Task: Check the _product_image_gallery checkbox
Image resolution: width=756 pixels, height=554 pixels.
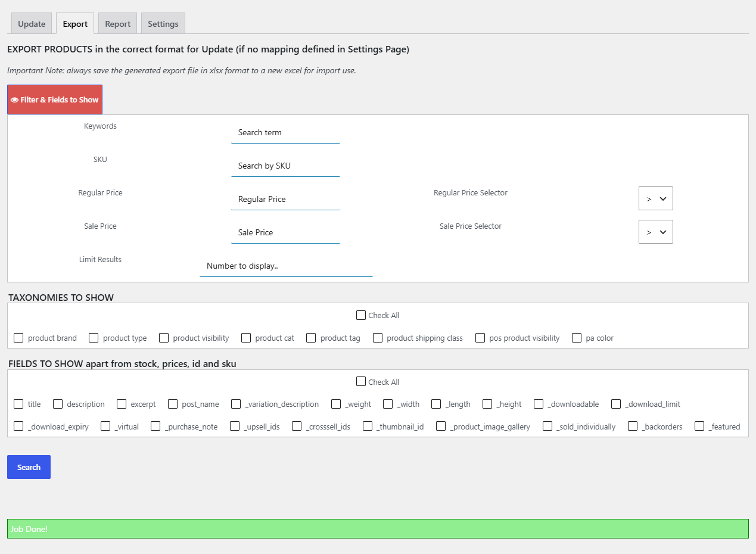Action: pos(441,426)
